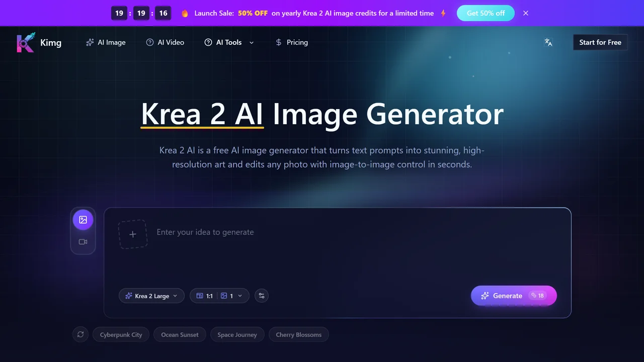Click the 50% OFF sale text
This screenshot has height=362, width=644.
tap(253, 13)
